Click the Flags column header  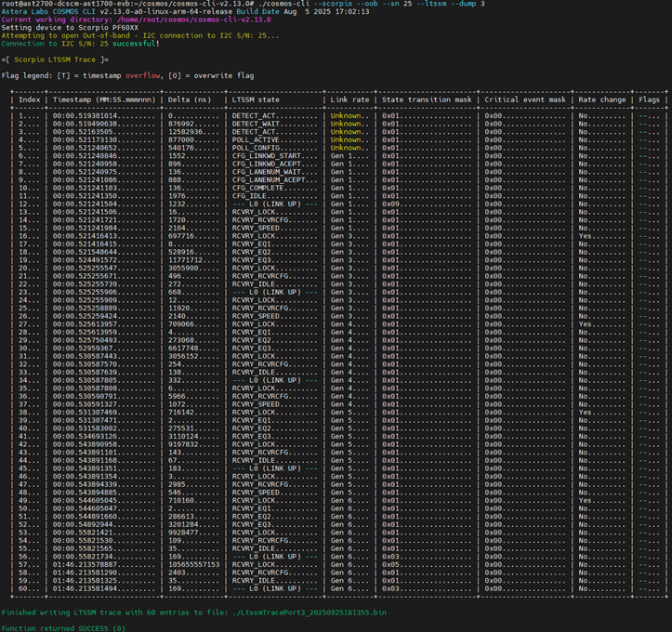click(650, 99)
